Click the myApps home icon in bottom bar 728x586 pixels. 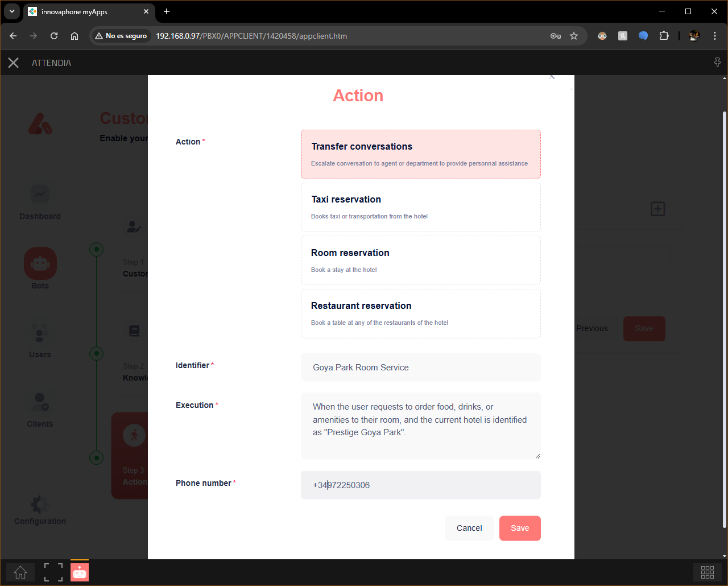click(20, 572)
